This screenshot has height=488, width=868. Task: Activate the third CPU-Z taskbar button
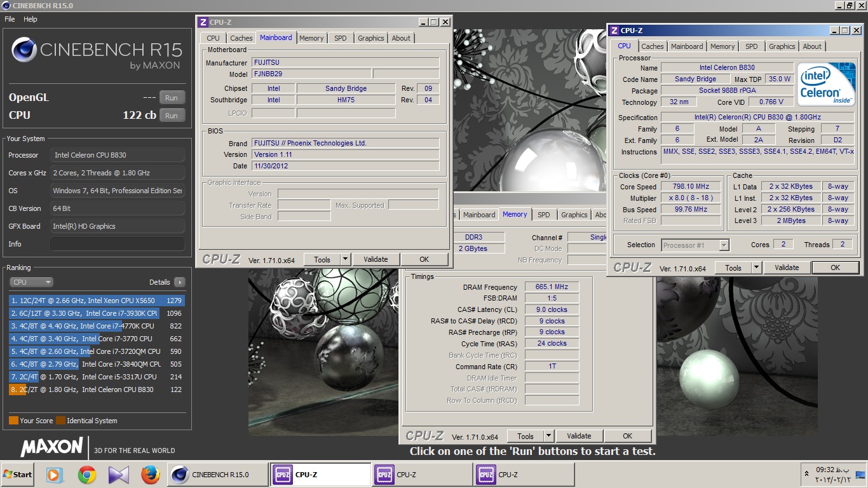click(524, 475)
